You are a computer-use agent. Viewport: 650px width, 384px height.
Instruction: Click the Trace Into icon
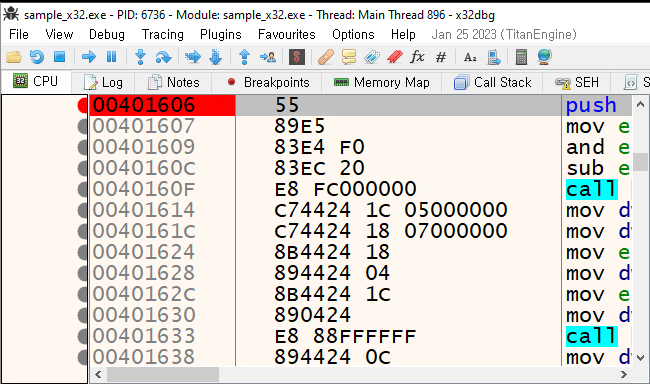pyautogui.click(x=193, y=57)
